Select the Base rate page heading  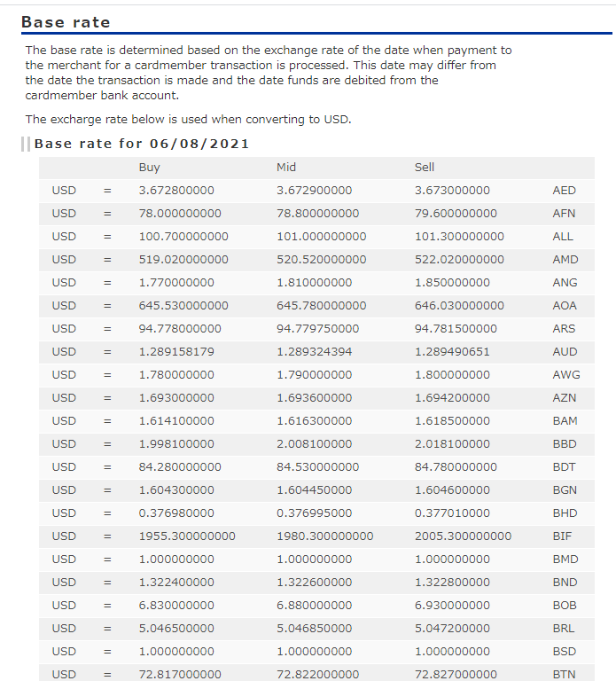[66, 22]
